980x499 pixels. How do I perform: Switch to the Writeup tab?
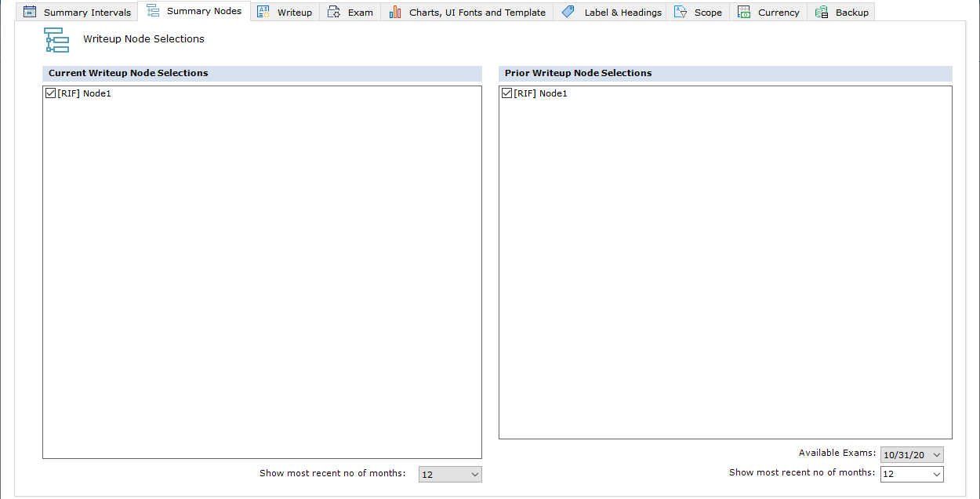pos(294,13)
